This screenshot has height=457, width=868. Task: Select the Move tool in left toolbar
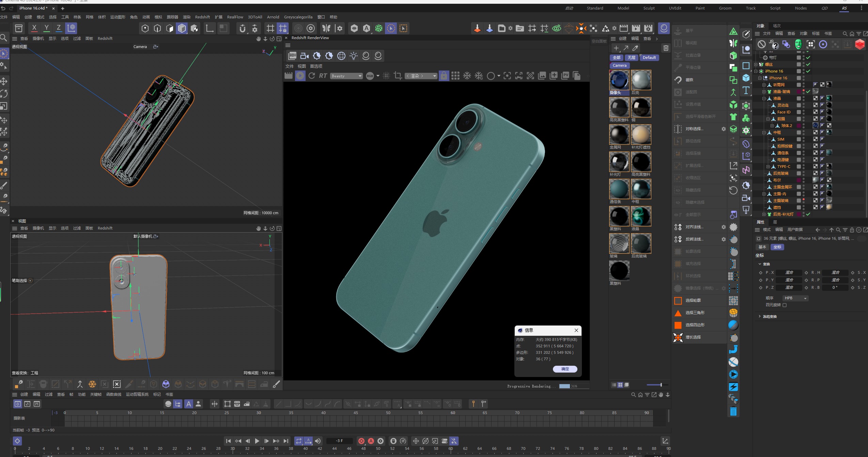(x=4, y=81)
